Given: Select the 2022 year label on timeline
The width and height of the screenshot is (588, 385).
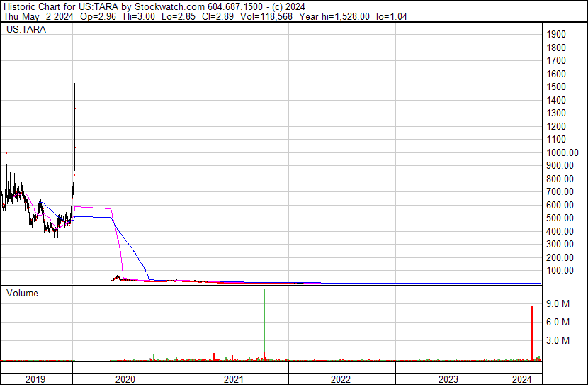Looking at the screenshot, I should [x=341, y=379].
